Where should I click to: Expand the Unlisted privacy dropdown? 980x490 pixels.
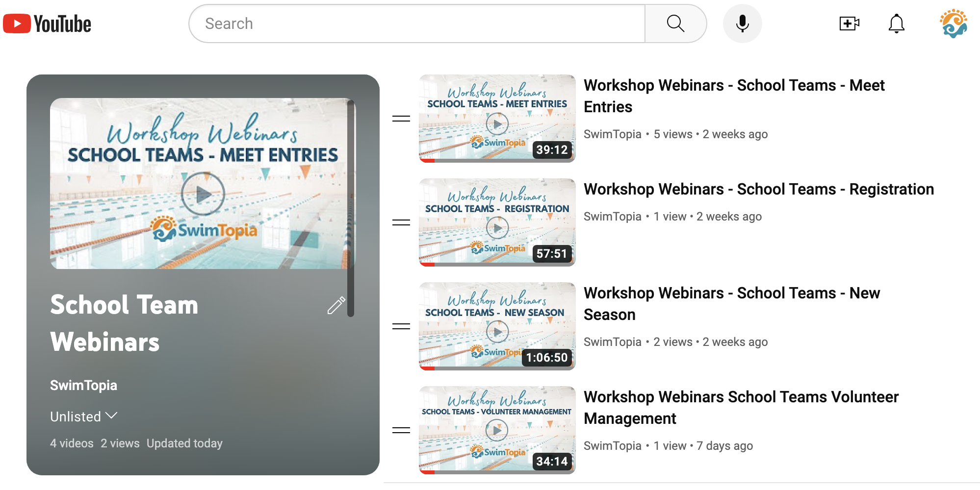coord(84,416)
